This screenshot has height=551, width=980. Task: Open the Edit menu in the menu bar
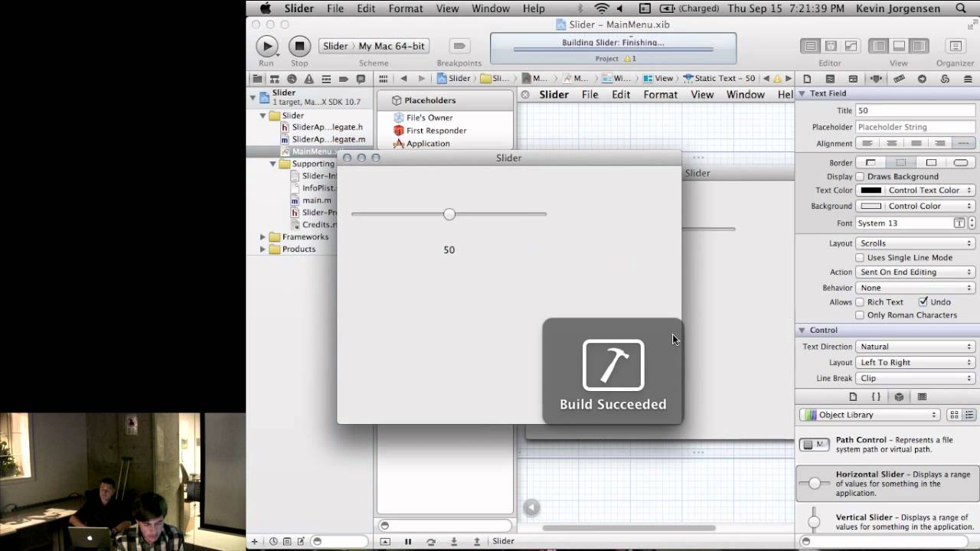point(366,8)
